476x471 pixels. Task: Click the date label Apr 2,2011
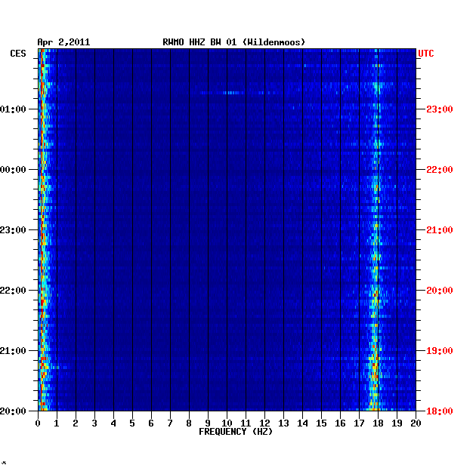tap(63, 42)
